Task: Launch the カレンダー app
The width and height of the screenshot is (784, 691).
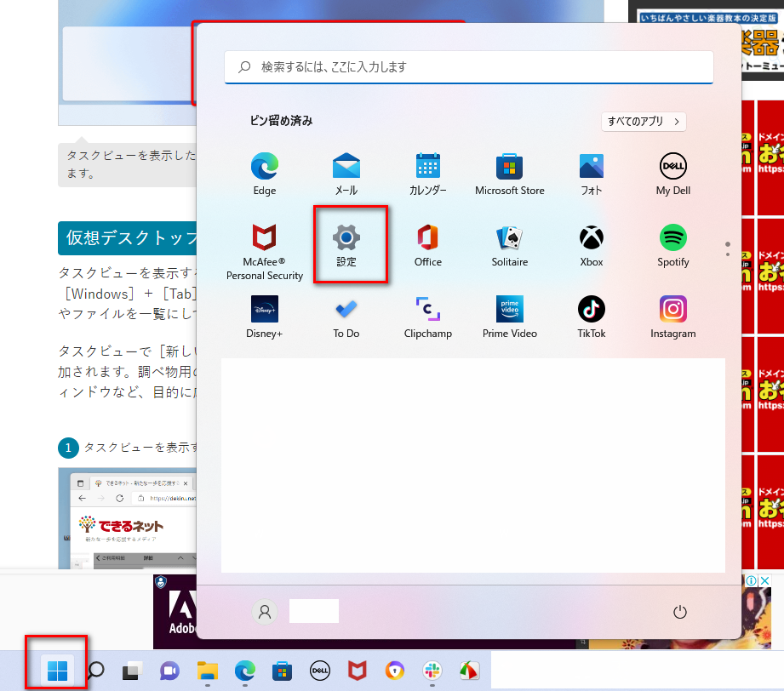Action: pos(428,174)
